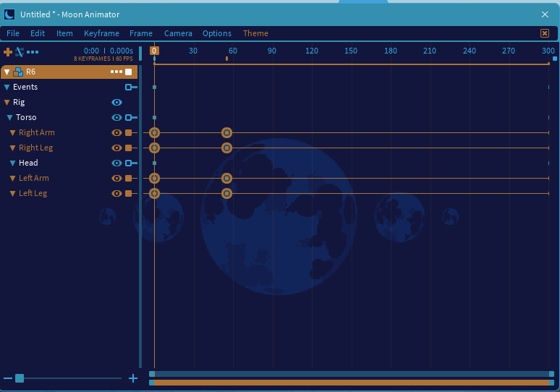The height and width of the screenshot is (392, 560).
Task: Open the Camera menu
Action: pyautogui.click(x=178, y=33)
